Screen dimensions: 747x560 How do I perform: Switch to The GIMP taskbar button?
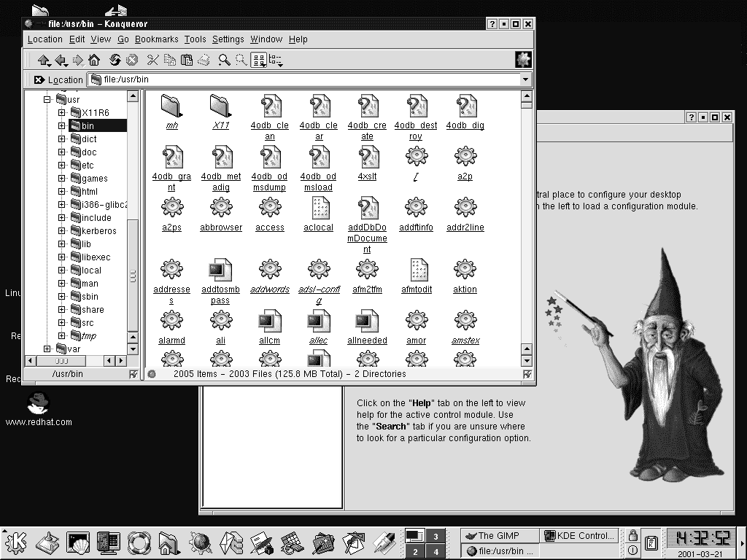point(499,536)
